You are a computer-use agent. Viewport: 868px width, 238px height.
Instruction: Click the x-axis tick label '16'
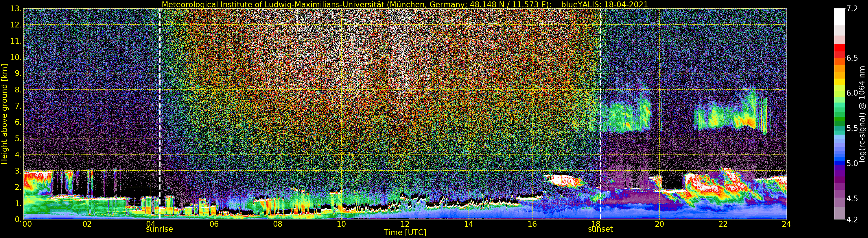(532, 224)
